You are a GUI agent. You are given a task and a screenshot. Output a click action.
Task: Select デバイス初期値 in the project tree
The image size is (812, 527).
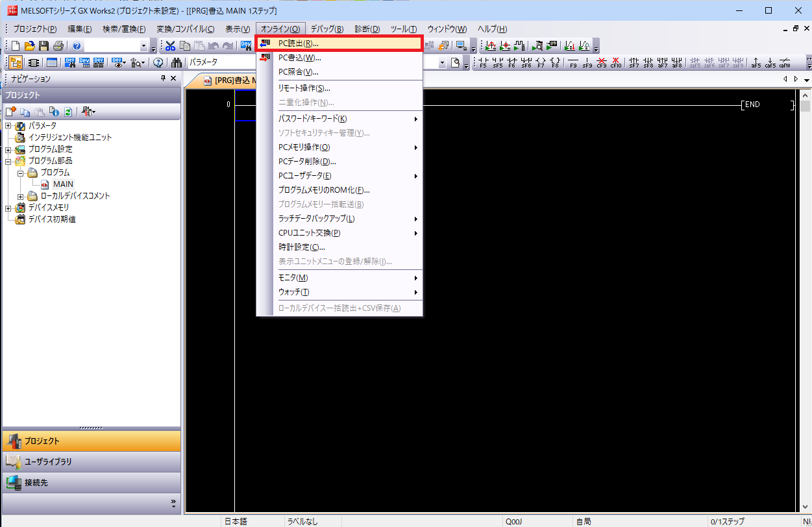pyautogui.click(x=52, y=219)
